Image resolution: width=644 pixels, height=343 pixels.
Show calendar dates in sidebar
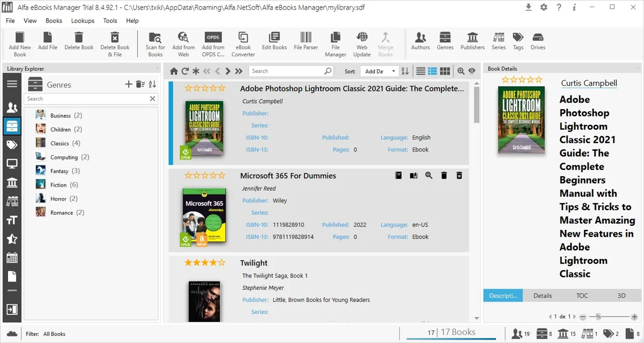coord(12,258)
